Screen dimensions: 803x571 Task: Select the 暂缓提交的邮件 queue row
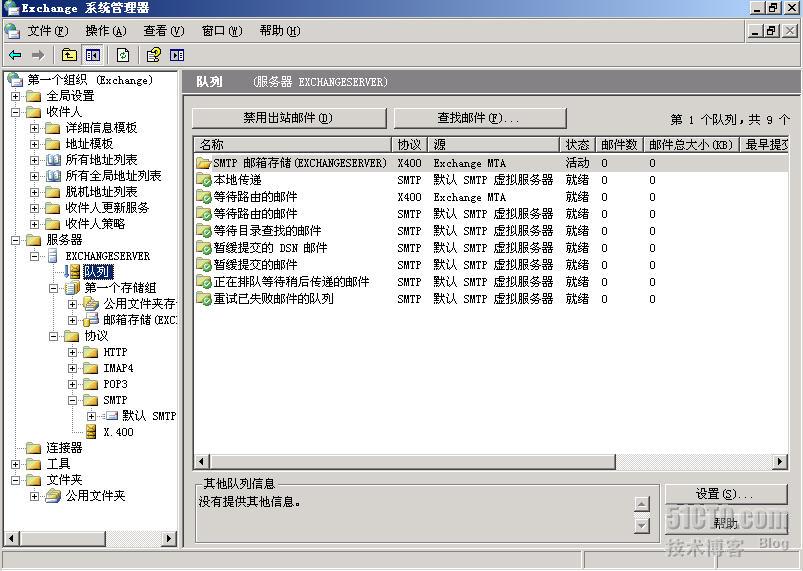pos(491,265)
